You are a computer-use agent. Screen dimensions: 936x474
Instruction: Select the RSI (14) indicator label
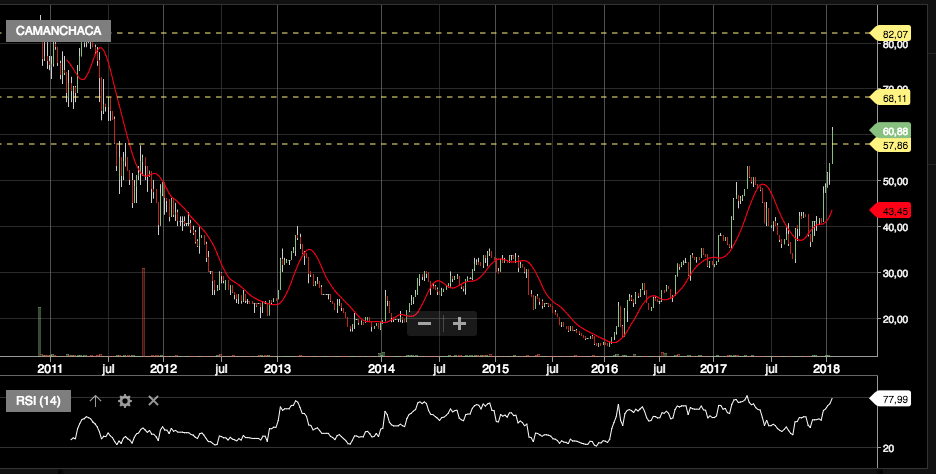click(x=40, y=400)
